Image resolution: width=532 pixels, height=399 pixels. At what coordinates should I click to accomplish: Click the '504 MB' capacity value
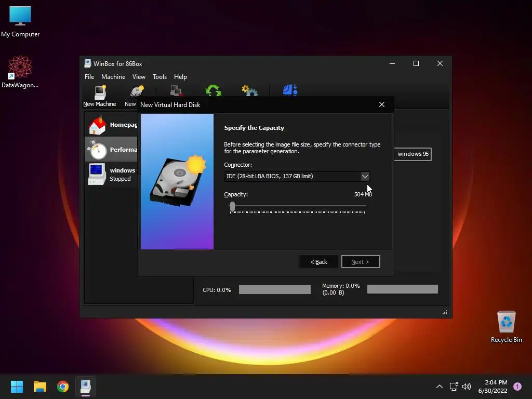363,194
